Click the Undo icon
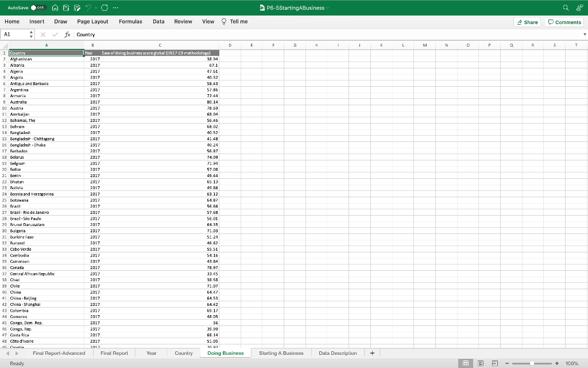Screen dimensions: 588x368 point(88,7)
